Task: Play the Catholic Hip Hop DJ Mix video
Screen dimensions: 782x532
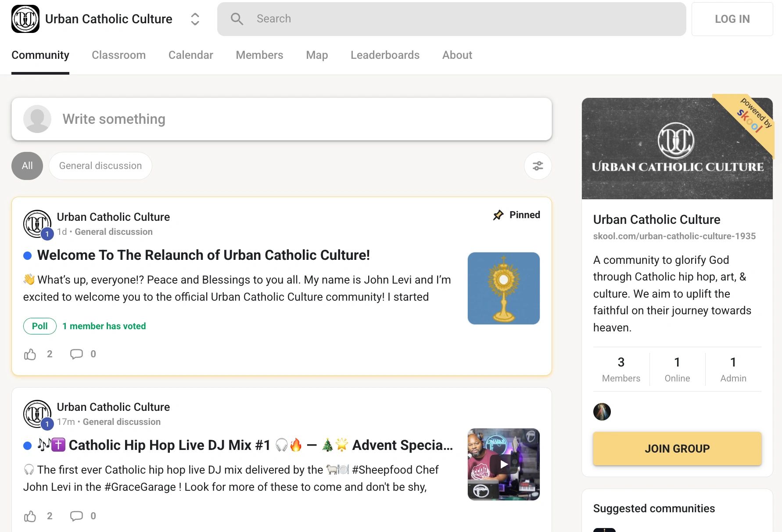Action: tap(503, 464)
